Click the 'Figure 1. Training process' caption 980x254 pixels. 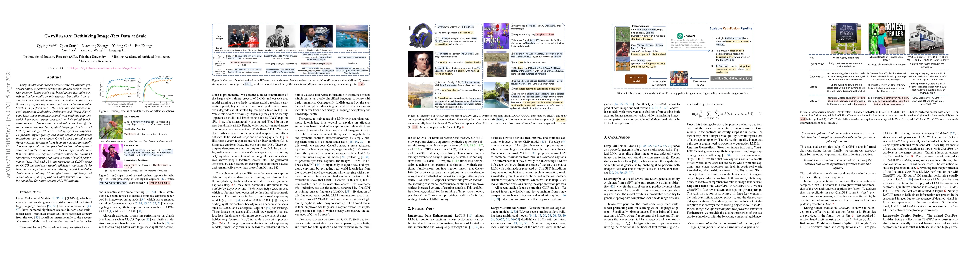pyautogui.click(x=136, y=111)
